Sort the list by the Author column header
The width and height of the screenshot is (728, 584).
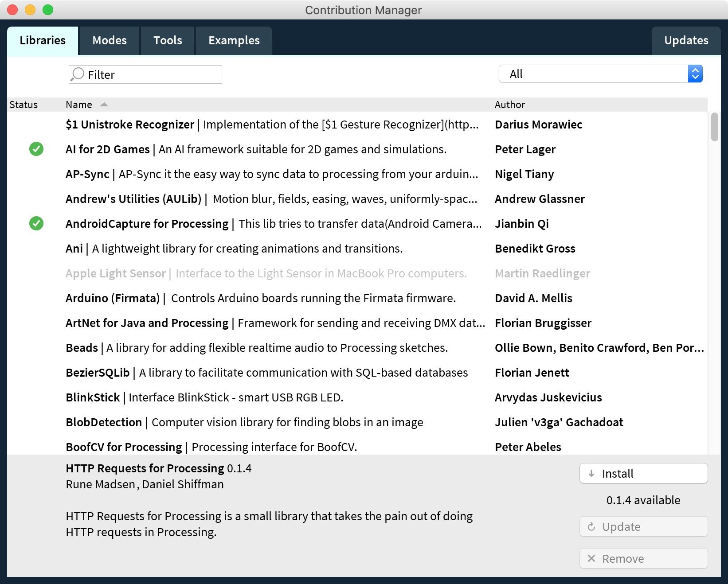tap(510, 105)
